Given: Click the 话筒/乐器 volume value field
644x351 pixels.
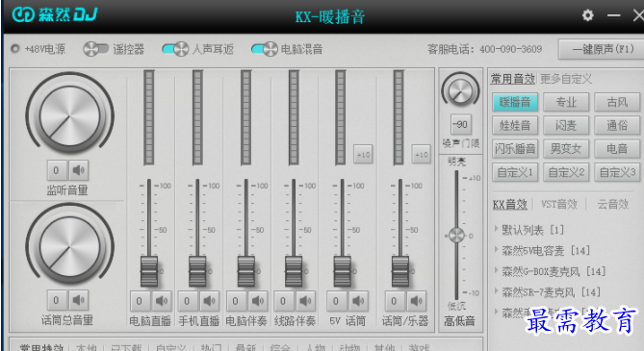Looking at the screenshot, I should pos(395,301).
